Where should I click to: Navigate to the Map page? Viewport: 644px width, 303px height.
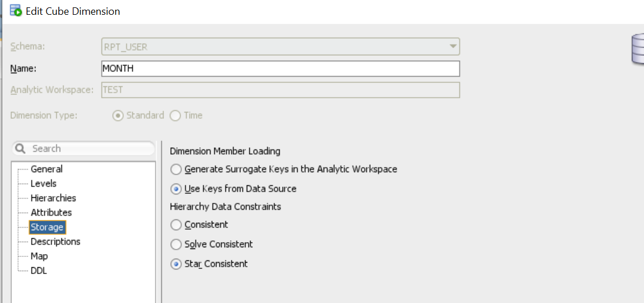[x=39, y=256]
